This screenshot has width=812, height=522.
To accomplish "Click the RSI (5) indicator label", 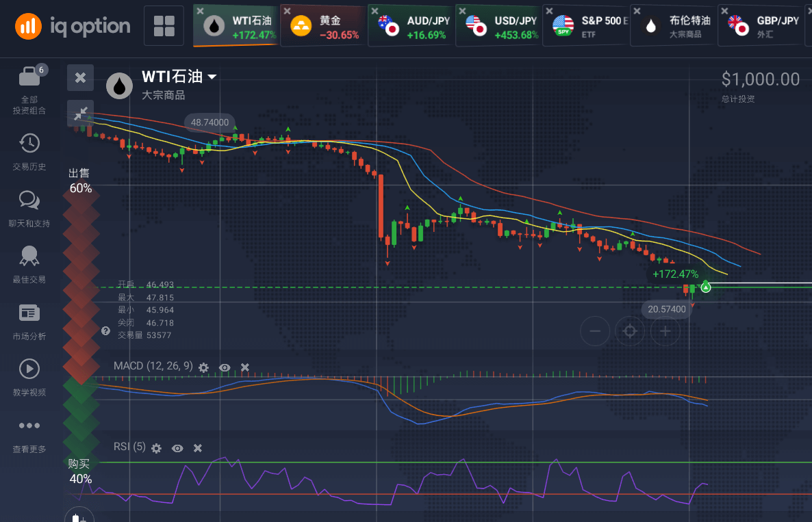I will (129, 447).
